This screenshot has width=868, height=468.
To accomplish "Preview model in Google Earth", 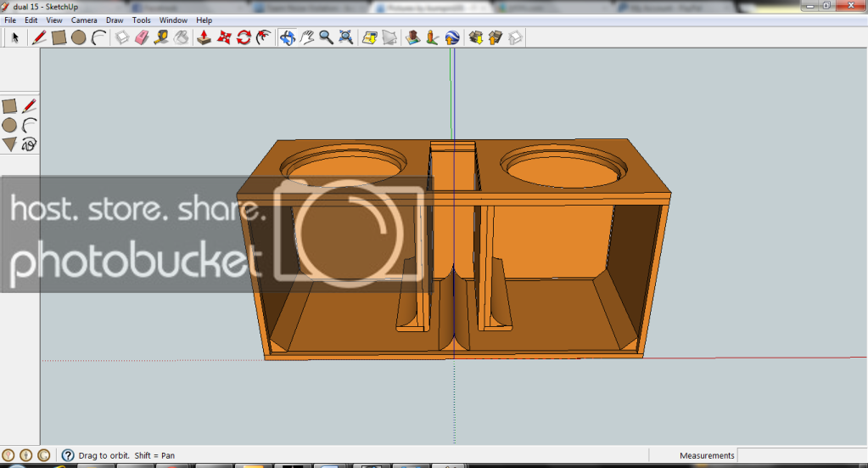I will 452,37.
